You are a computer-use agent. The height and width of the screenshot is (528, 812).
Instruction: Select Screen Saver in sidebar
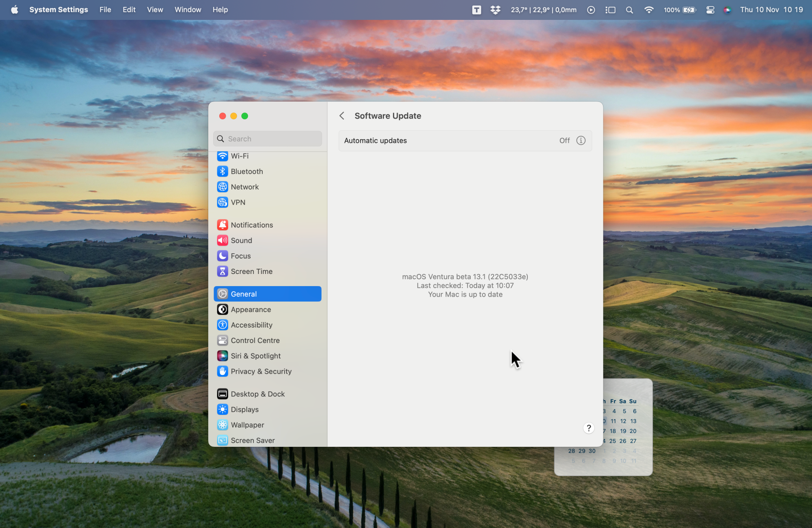(268, 440)
